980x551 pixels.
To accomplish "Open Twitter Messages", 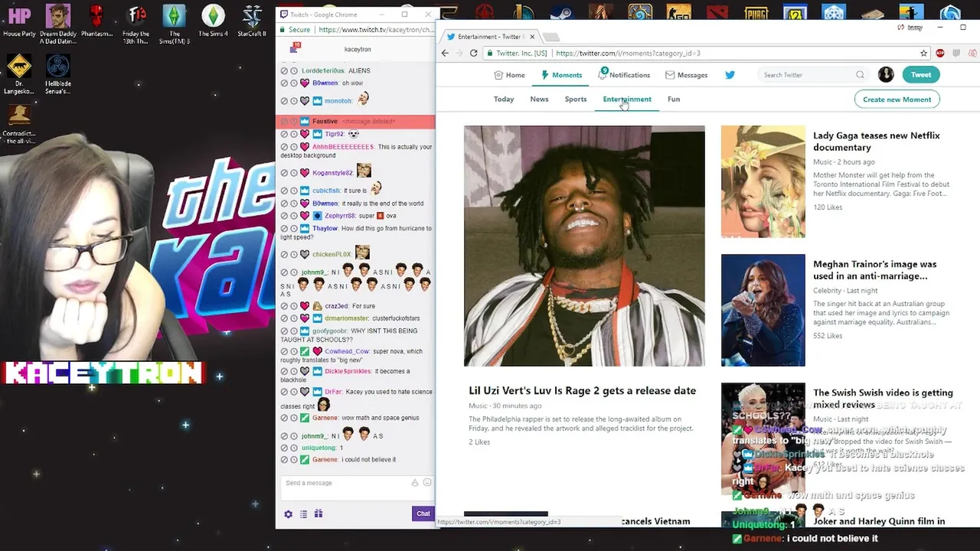I will tap(686, 75).
